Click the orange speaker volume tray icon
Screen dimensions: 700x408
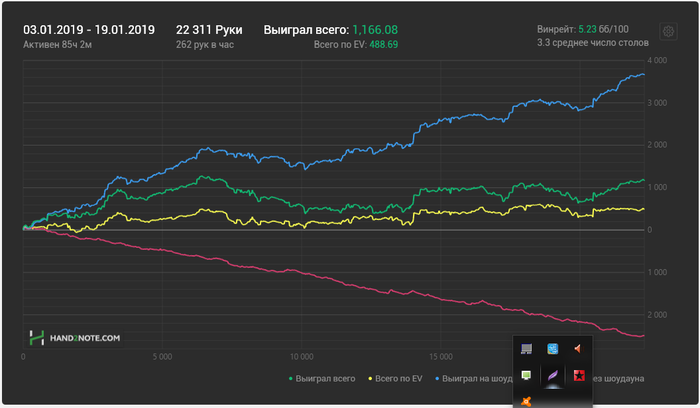point(579,349)
